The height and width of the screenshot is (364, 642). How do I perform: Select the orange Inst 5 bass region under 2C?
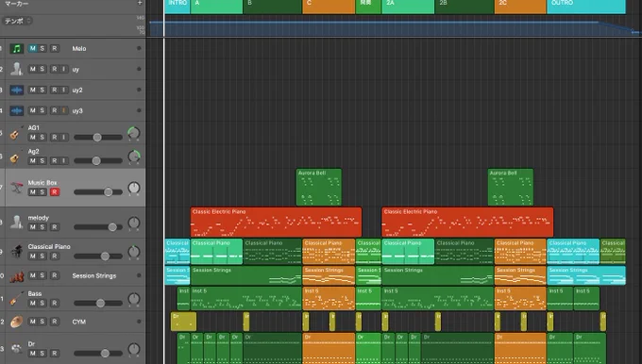pos(520,298)
